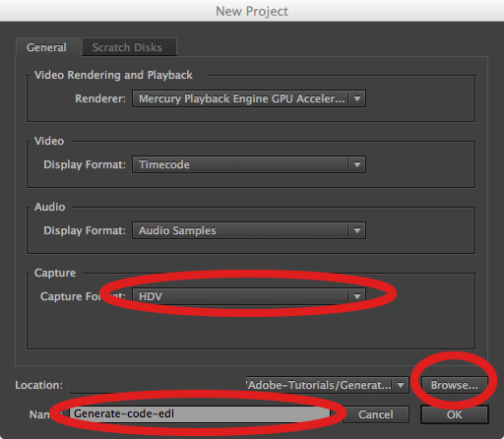This screenshot has width=504, height=439.
Task: Click the Name field with Generate-code-edl
Action: coord(200,414)
